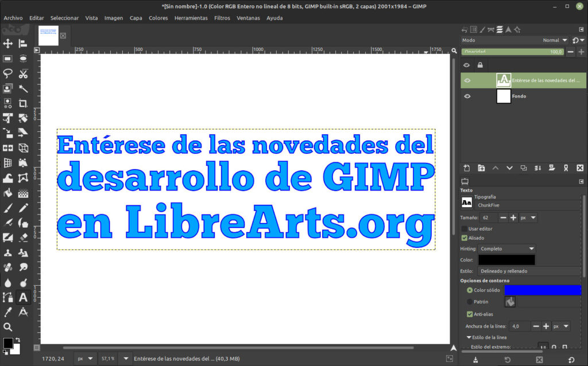
Task: Select the Scissors Select tool
Action: click(23, 73)
